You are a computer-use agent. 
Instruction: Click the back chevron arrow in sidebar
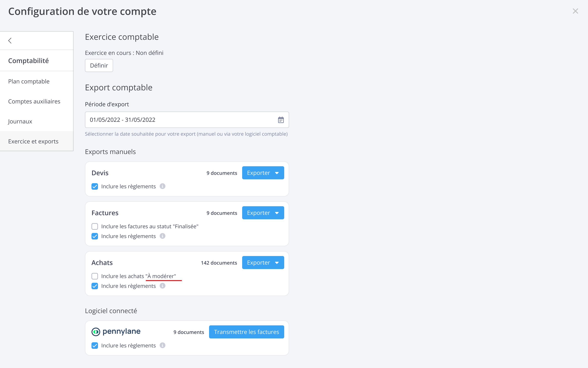click(10, 41)
